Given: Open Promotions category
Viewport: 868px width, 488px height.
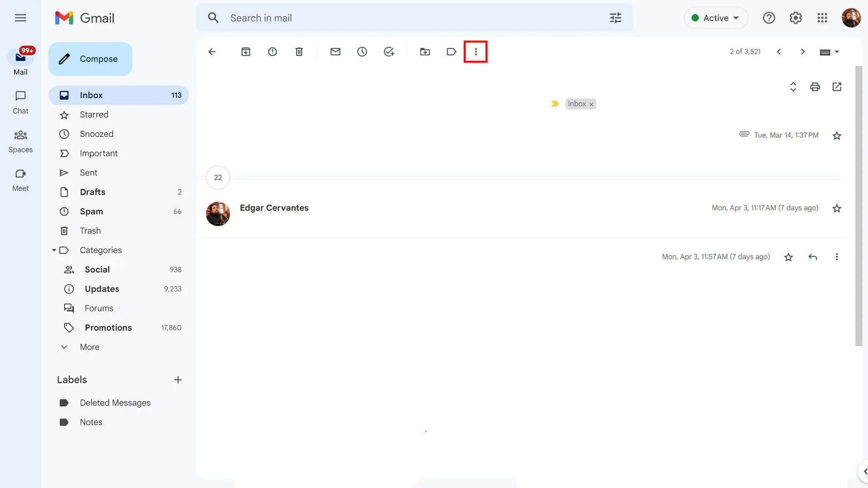Looking at the screenshot, I should pyautogui.click(x=118, y=328).
